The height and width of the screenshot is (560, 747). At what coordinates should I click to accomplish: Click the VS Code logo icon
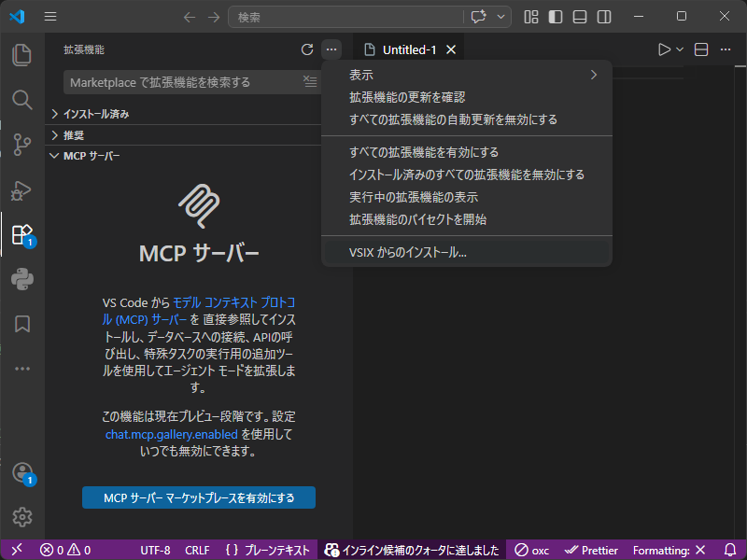coord(17,17)
